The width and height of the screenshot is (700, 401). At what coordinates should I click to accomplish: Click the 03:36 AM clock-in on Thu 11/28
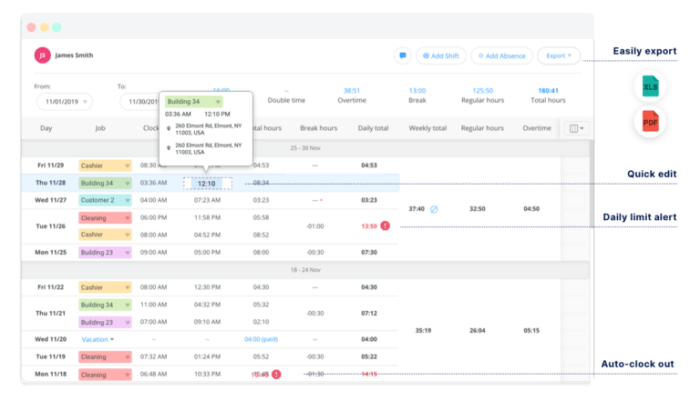click(x=154, y=183)
